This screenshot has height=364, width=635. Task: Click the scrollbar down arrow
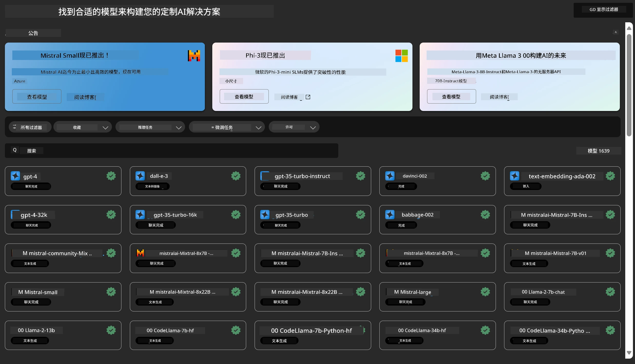click(629, 353)
